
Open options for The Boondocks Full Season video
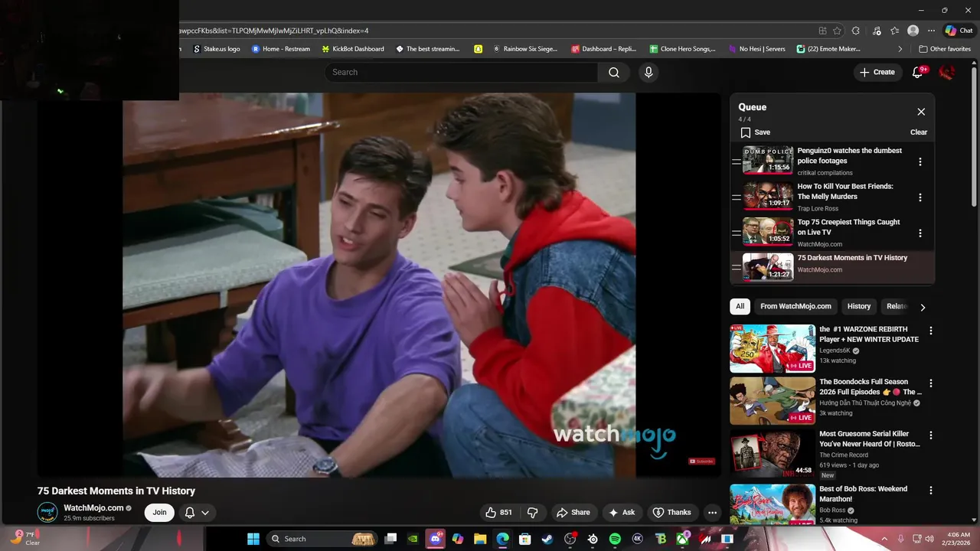(x=931, y=383)
